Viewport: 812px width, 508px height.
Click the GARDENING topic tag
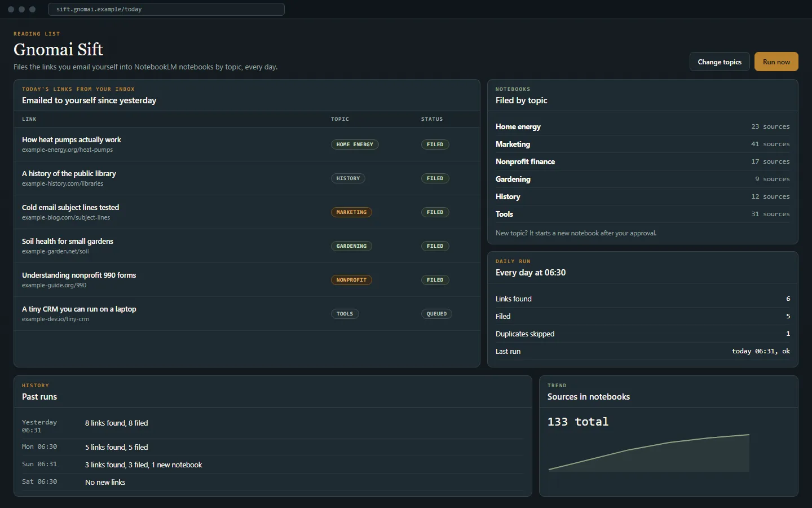pos(351,246)
